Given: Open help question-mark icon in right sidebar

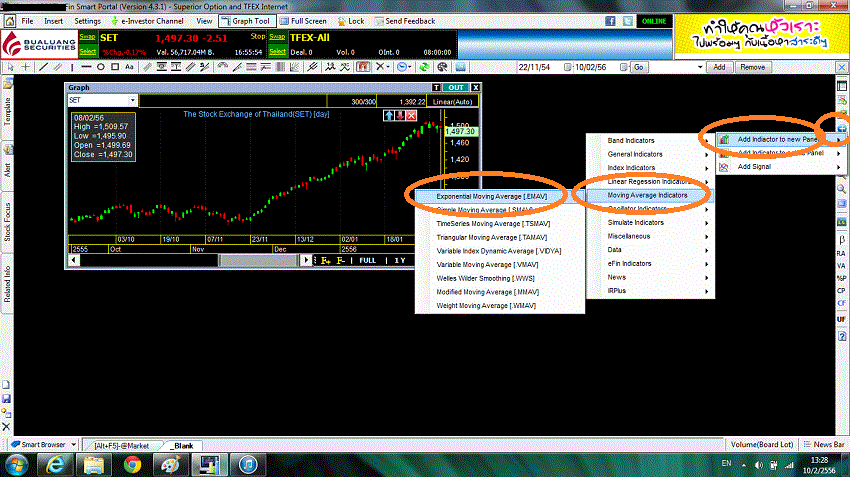Looking at the screenshot, I should (x=842, y=336).
